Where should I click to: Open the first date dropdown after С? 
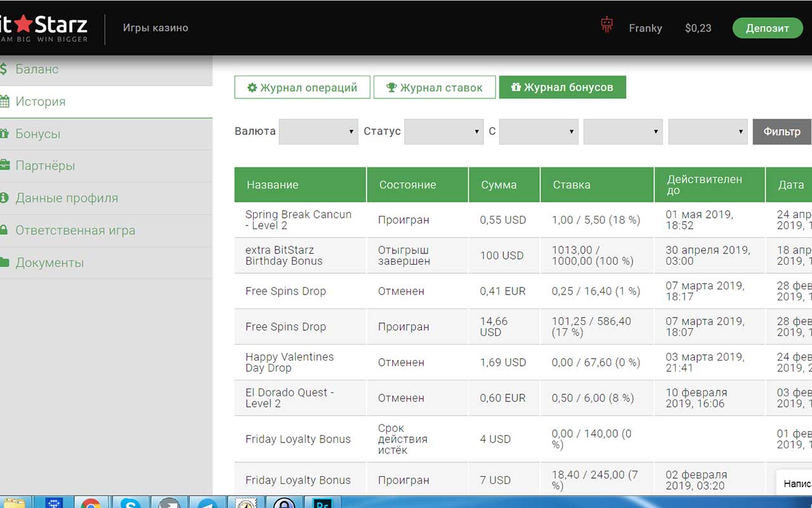[x=539, y=131]
